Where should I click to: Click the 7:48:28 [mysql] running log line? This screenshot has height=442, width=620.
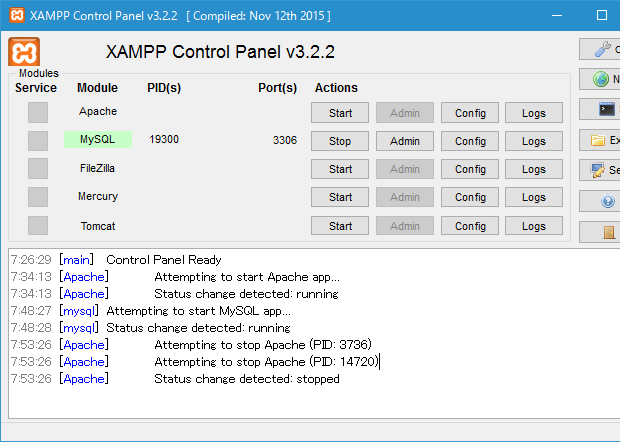[150, 328]
